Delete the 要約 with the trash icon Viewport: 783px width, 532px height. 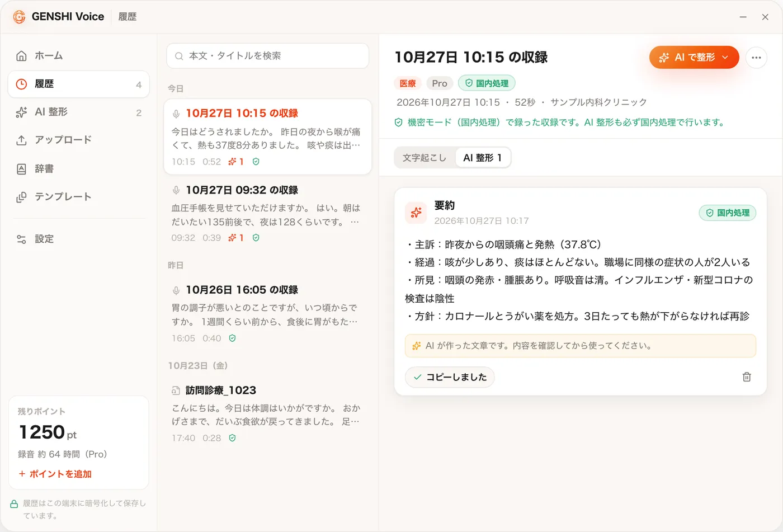(x=747, y=377)
